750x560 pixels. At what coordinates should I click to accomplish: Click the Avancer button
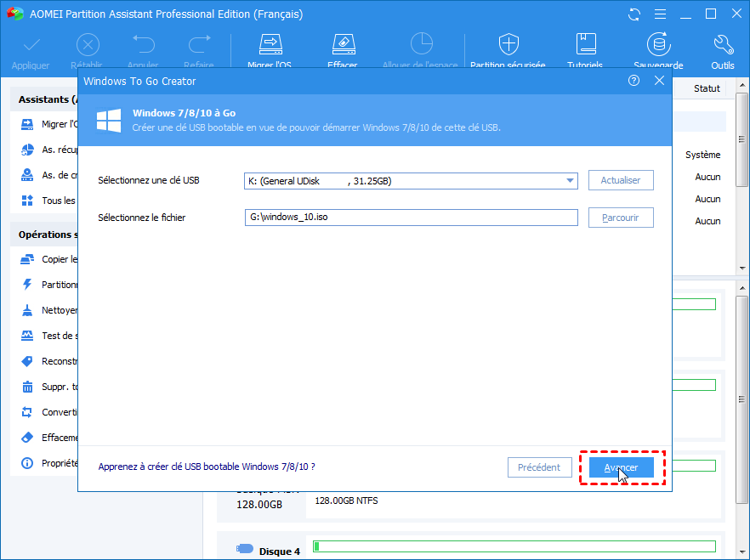click(621, 467)
